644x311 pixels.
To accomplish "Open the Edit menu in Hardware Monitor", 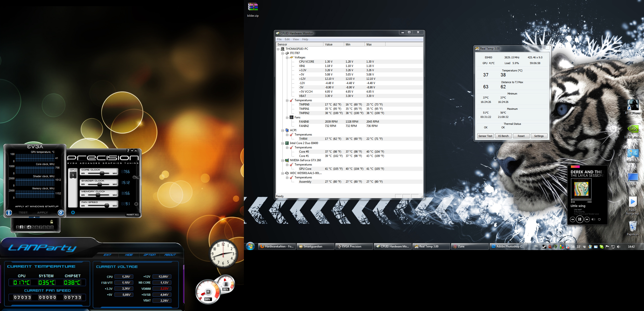I will coord(287,39).
